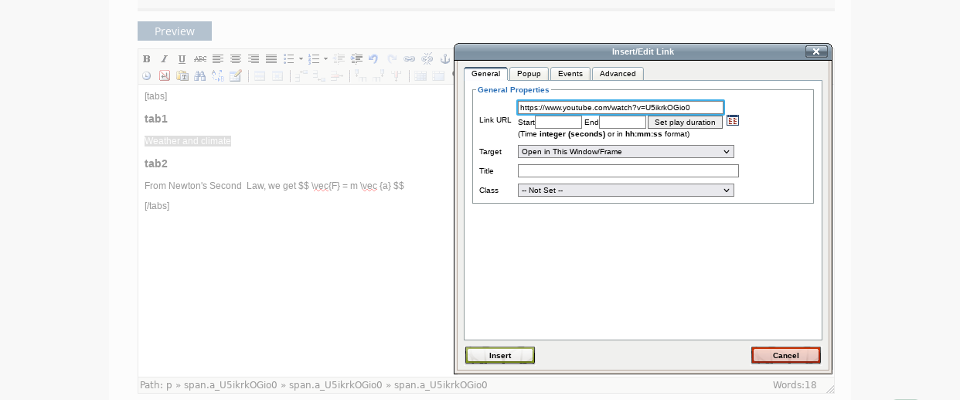Open the Events tab
Screen dimensions: 960x400
point(570,74)
